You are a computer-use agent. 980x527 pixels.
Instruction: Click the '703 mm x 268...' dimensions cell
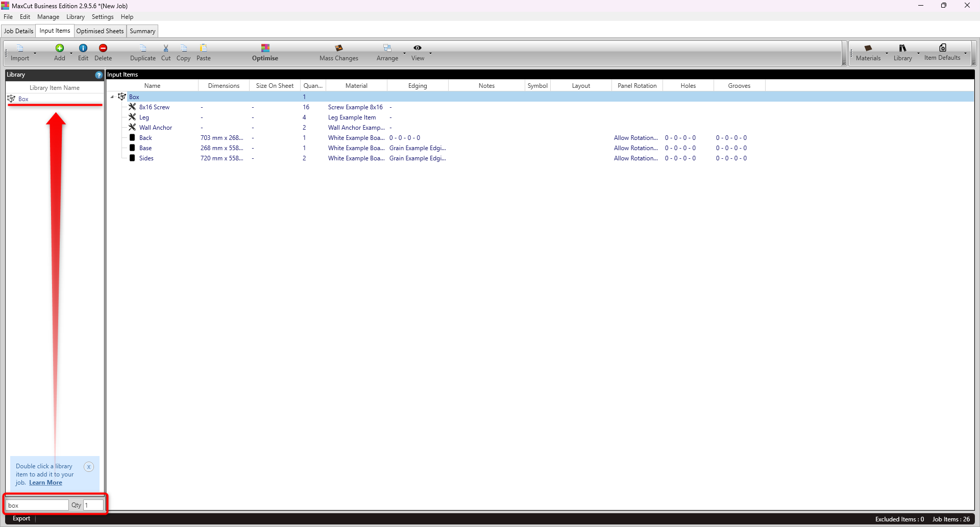[x=222, y=138]
